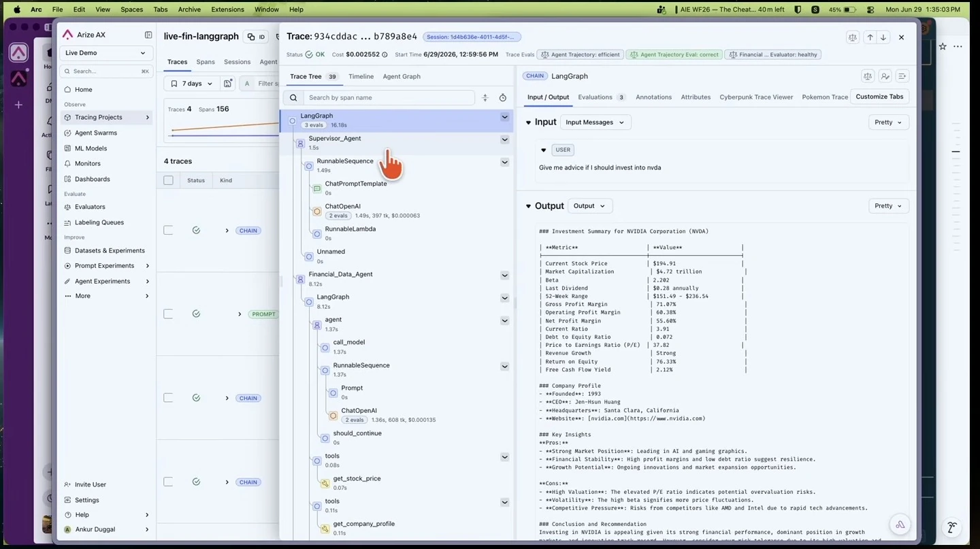The image size is (980, 549).
Task: Collapse the Input section triangle
Action: (528, 122)
